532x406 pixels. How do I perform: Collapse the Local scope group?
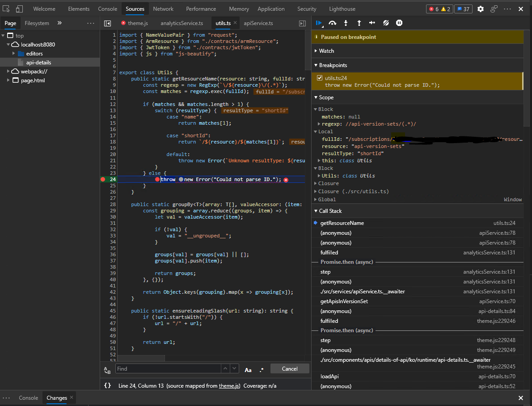click(x=316, y=131)
